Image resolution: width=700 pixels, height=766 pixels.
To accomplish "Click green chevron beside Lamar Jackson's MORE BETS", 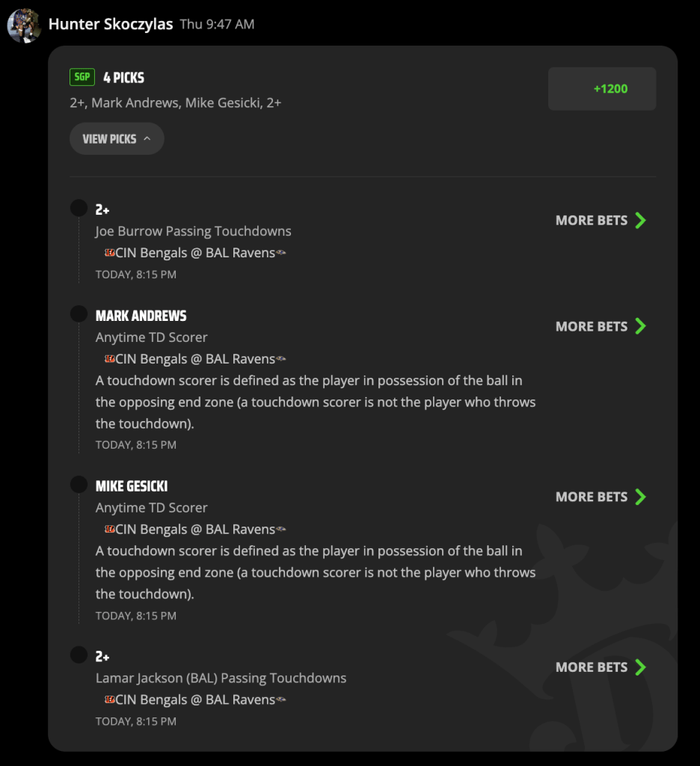I will pos(640,667).
